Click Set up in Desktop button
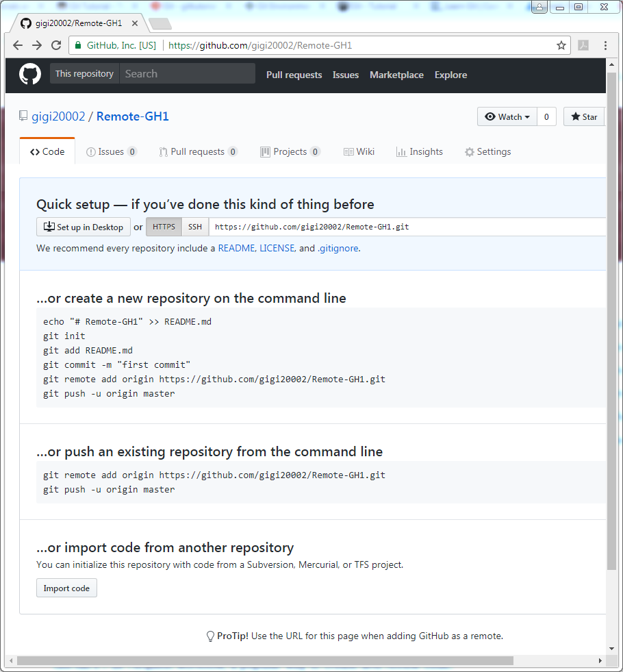Viewport: 623px width, 672px height. 84,227
